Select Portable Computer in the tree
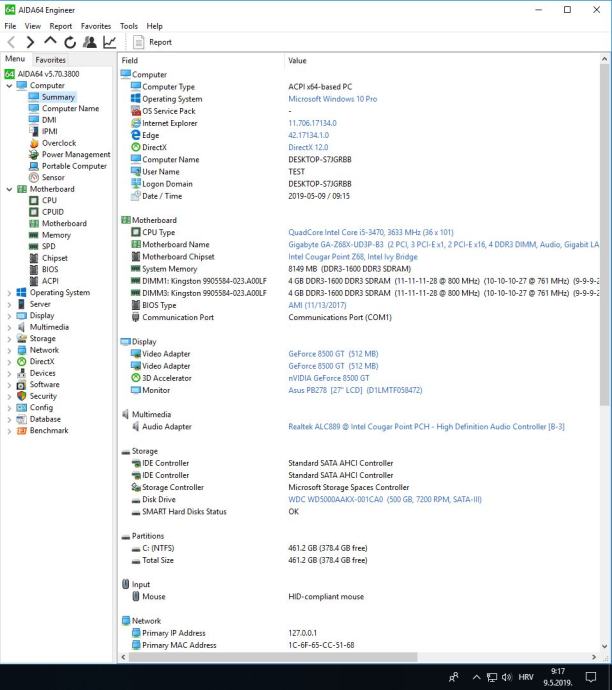 tap(74, 166)
